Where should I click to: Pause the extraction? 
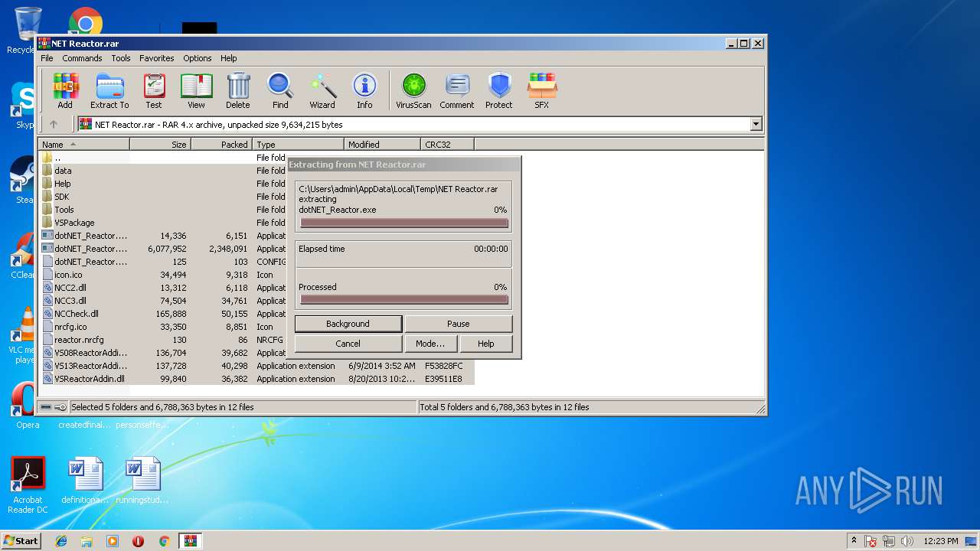point(459,324)
